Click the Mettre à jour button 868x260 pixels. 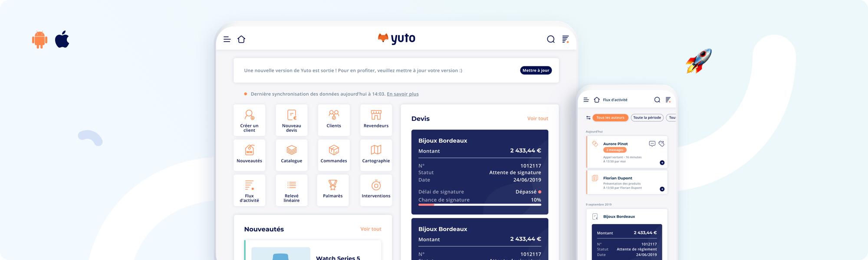click(536, 70)
